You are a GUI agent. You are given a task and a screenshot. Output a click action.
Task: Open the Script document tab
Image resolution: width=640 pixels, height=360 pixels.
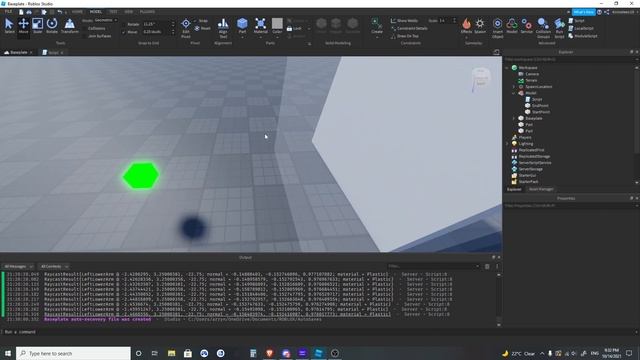tap(53, 53)
